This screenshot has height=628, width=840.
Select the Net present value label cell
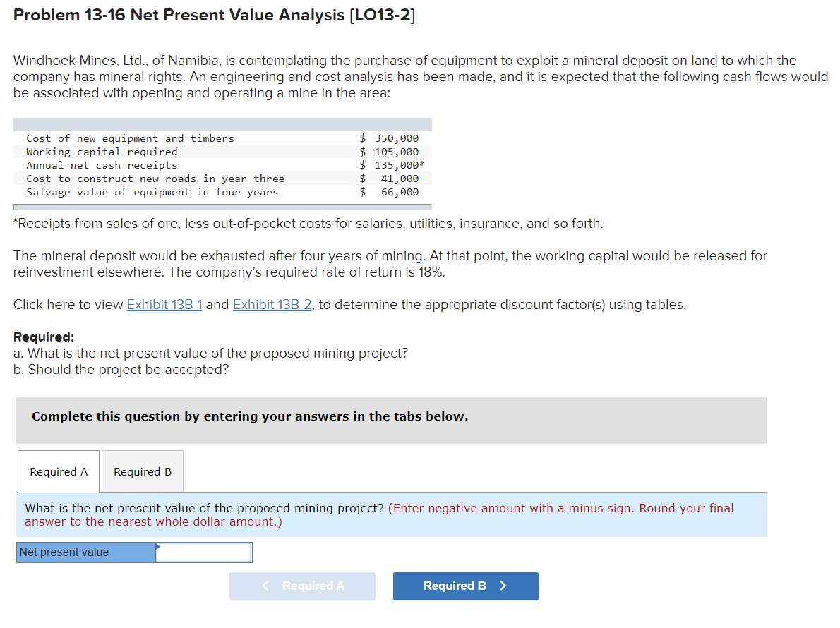pos(85,552)
